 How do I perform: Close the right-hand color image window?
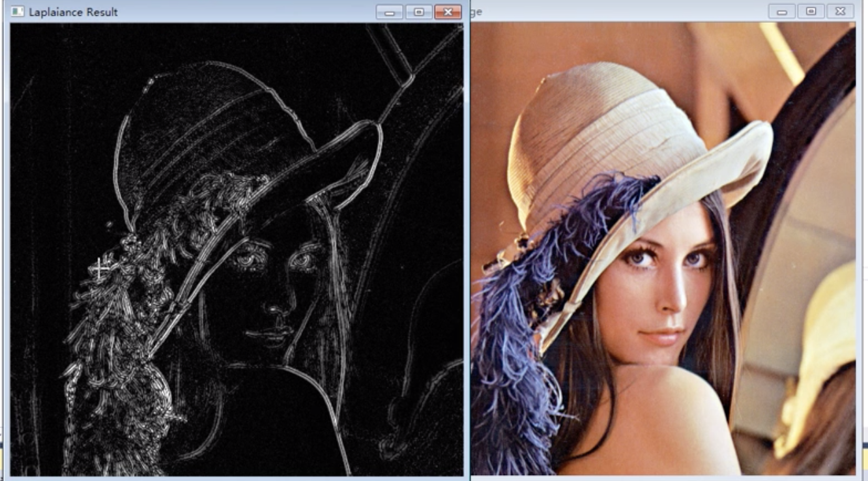pyautogui.click(x=840, y=11)
